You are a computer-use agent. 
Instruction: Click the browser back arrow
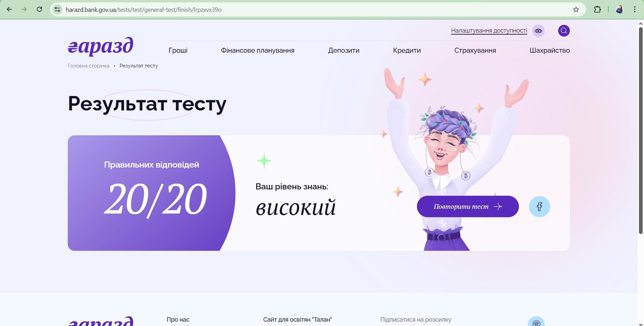coord(9,9)
